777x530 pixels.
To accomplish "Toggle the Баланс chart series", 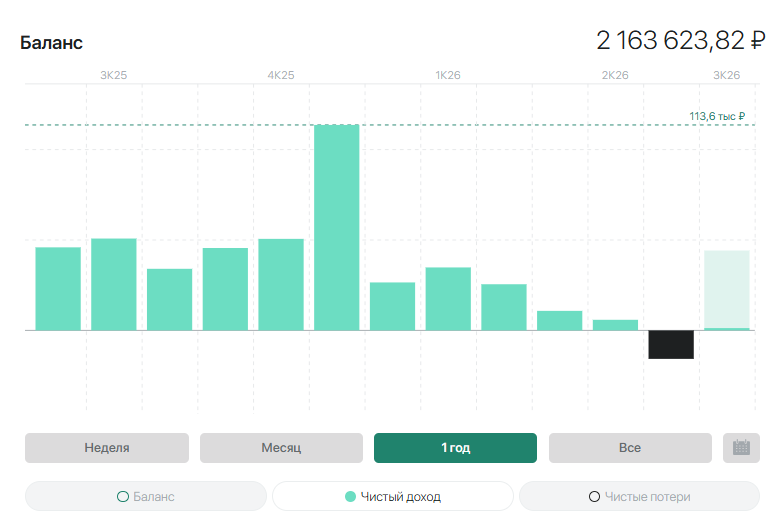I will pos(146,496).
